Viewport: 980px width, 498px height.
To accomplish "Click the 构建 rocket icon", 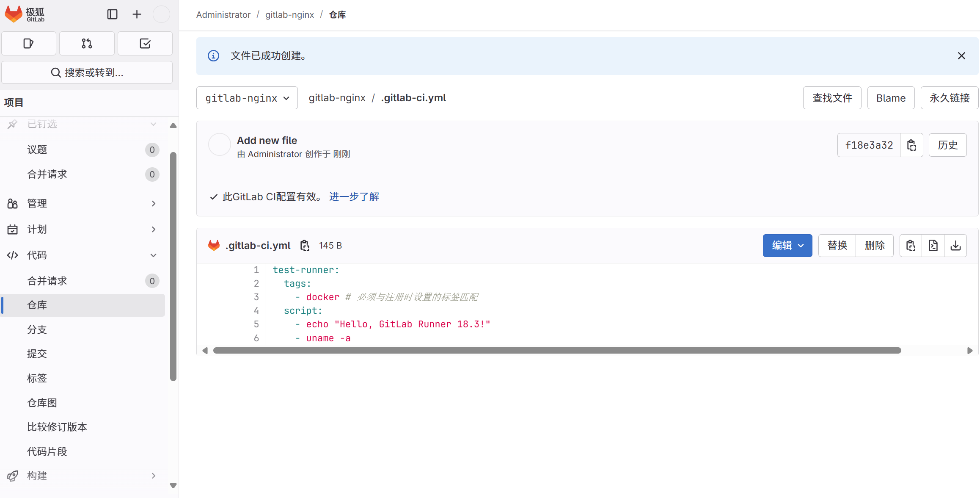I will [12, 476].
